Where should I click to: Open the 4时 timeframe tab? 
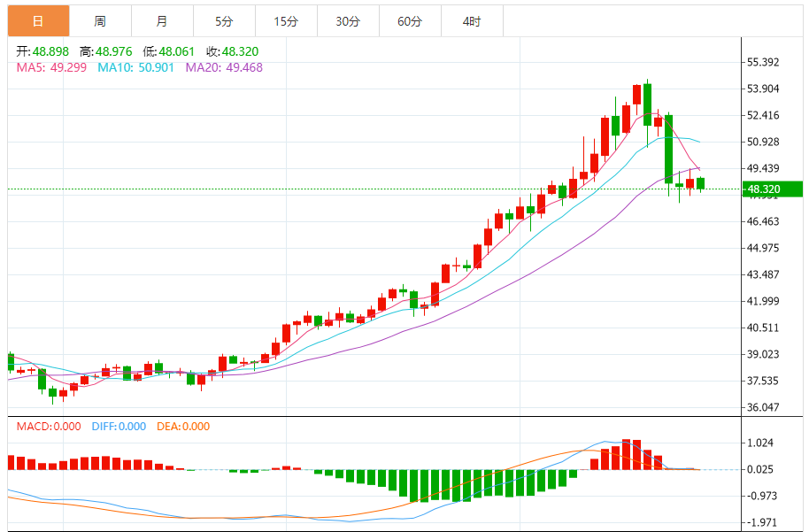(x=472, y=21)
